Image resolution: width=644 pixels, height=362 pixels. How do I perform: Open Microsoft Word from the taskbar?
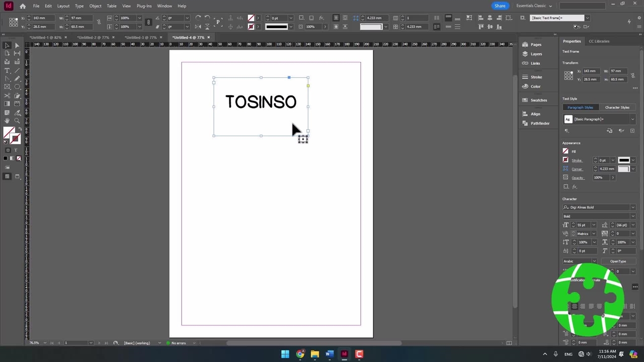point(329,354)
